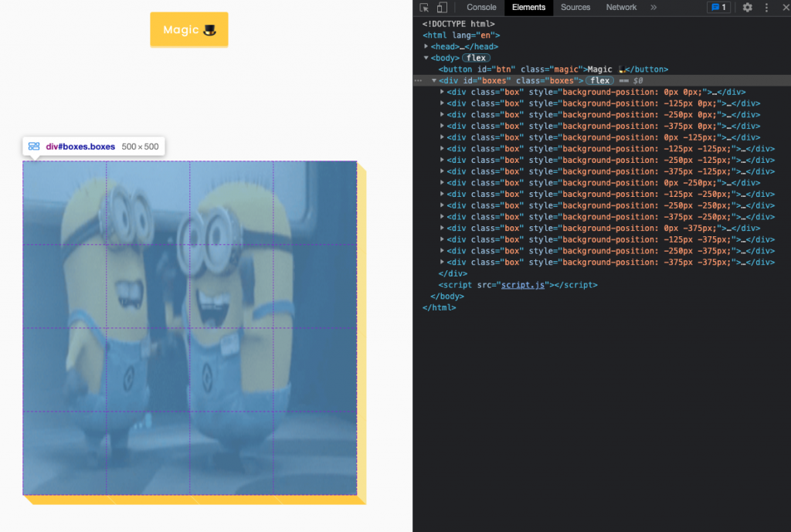This screenshot has width=791, height=532.
Task: Select the html lang="en" node
Action: coord(461,36)
